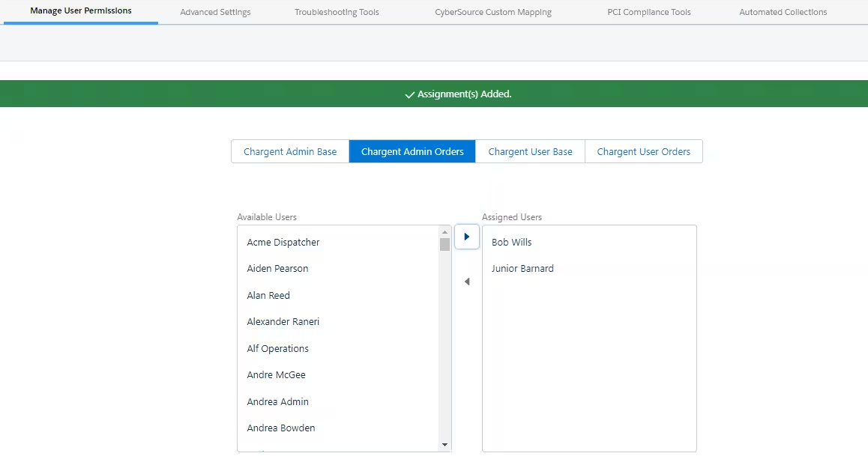
Task: Select the Chargent Admin Base permission set
Action: click(290, 151)
